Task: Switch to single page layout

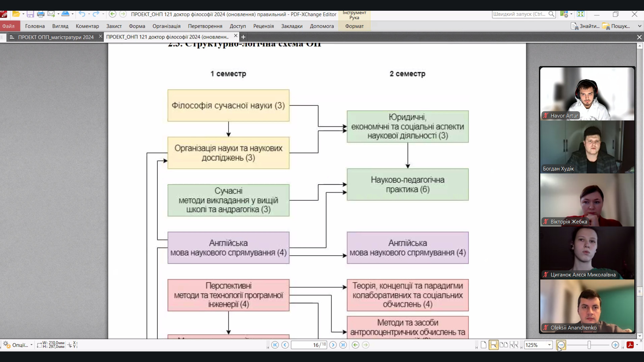Action: tap(483, 345)
